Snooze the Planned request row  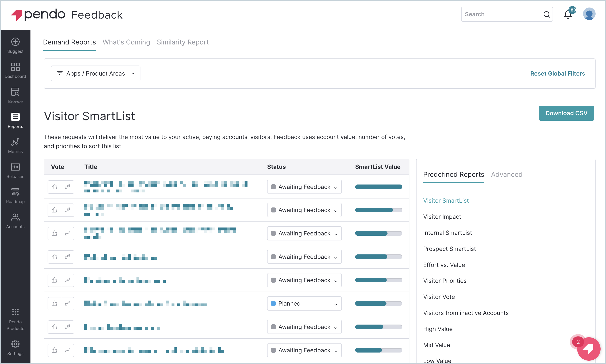[x=68, y=303]
